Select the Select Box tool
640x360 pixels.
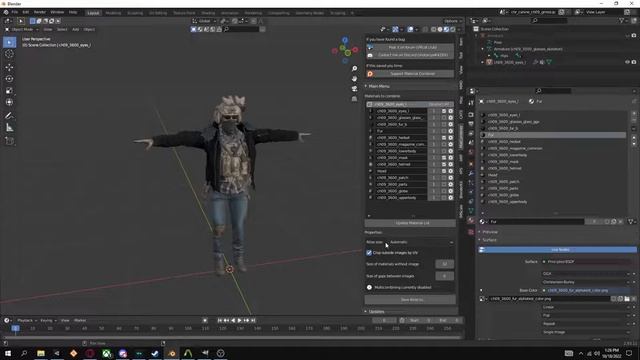[x=9, y=42]
